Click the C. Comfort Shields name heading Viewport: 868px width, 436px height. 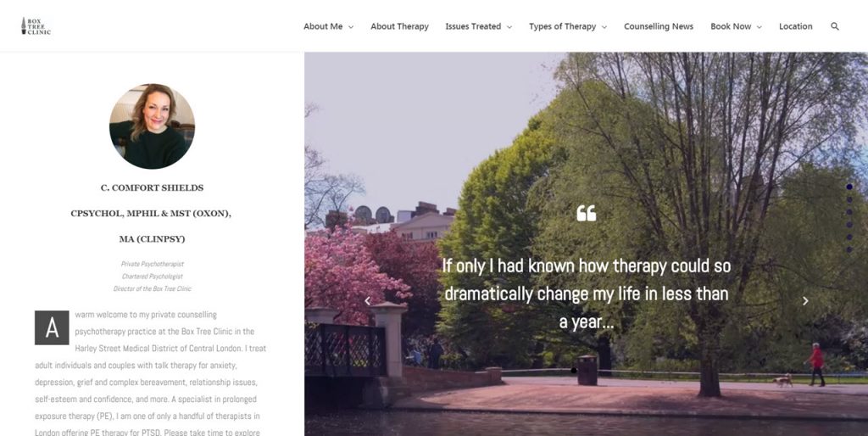click(x=152, y=187)
